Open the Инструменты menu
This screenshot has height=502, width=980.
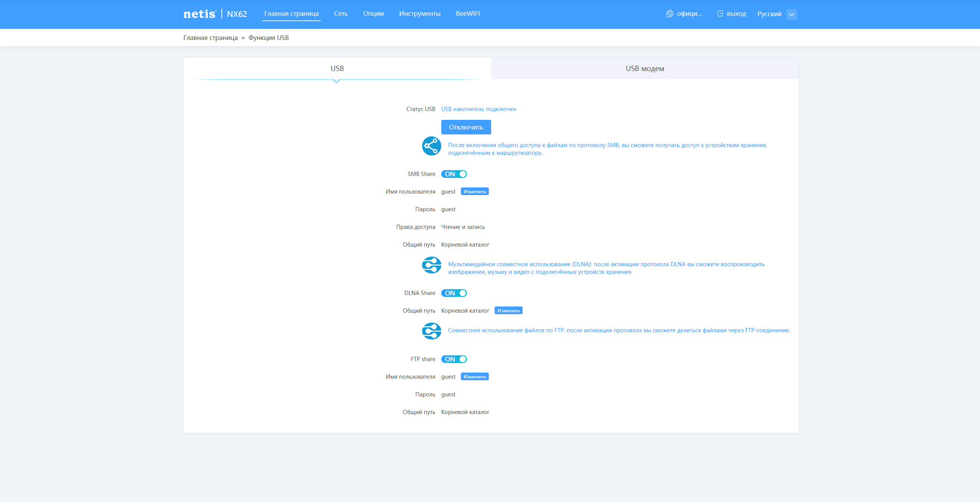[x=419, y=14]
